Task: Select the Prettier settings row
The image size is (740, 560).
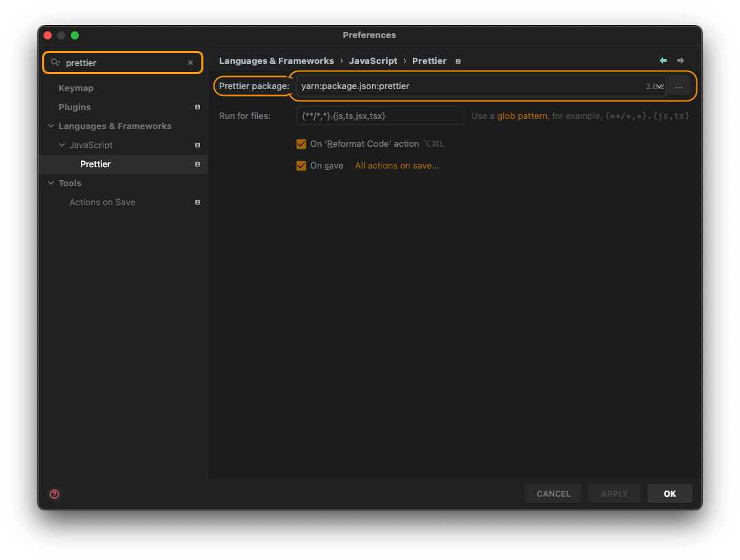Action: [x=123, y=164]
